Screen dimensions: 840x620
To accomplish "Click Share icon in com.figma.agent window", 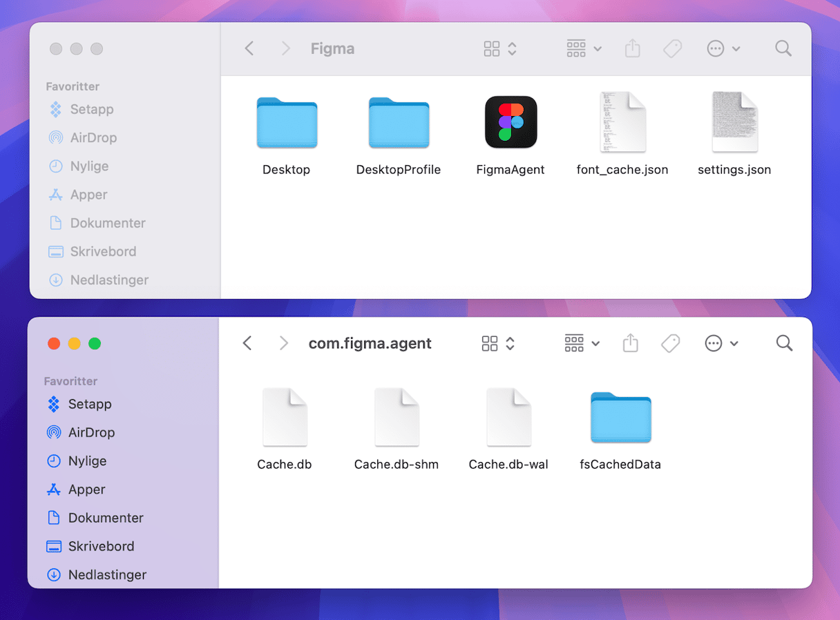I will coord(630,343).
